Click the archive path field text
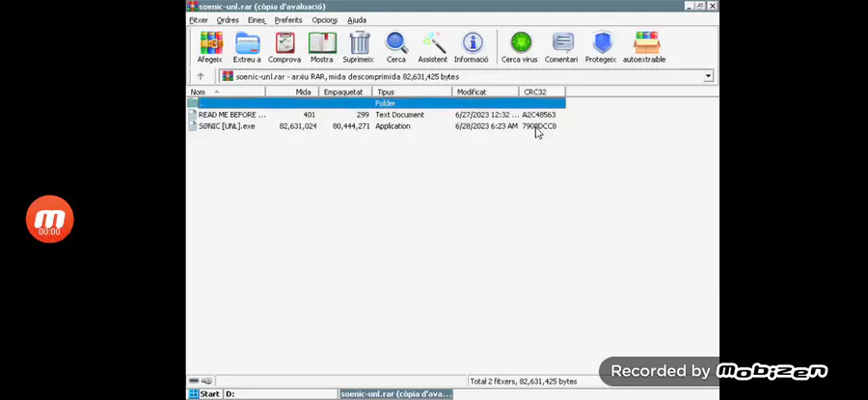This screenshot has width=868, height=400. click(x=347, y=76)
